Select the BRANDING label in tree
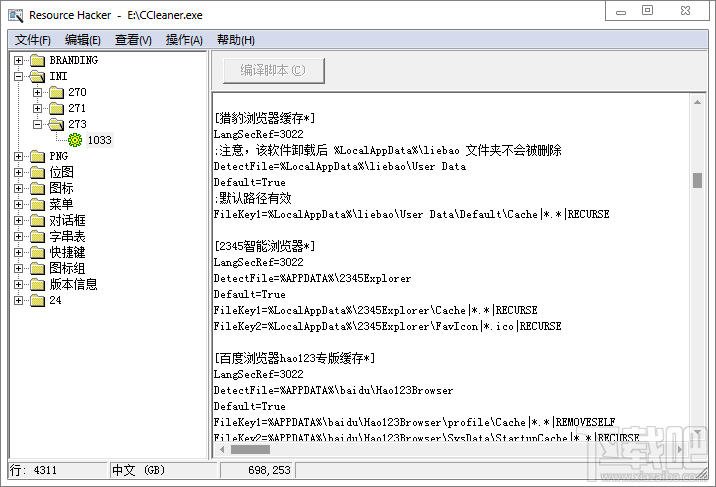Screen dimensions: 716x487 (74, 60)
